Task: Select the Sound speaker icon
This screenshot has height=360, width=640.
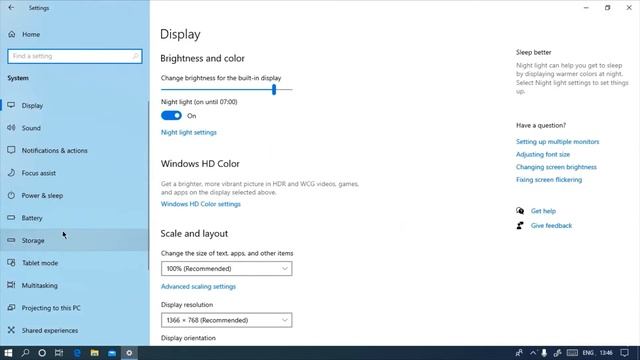Action: point(11,128)
